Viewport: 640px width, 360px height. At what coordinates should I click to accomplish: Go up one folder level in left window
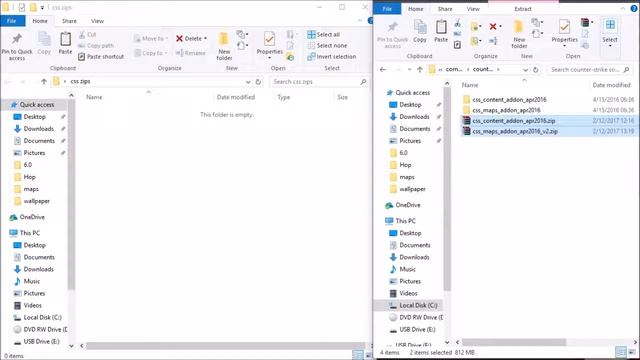pyautogui.click(x=44, y=82)
